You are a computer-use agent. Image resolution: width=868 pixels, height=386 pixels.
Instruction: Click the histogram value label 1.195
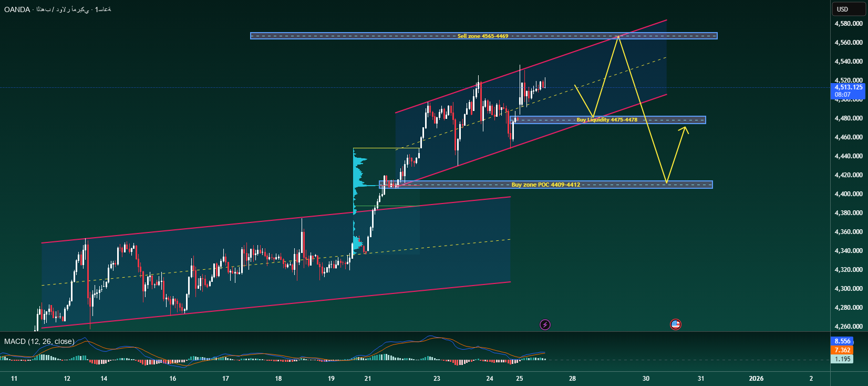pos(842,359)
